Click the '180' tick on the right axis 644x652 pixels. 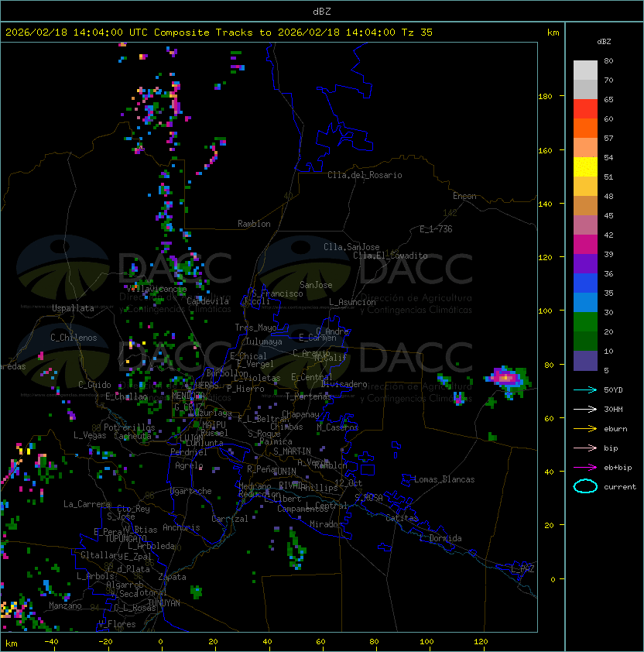pos(545,97)
